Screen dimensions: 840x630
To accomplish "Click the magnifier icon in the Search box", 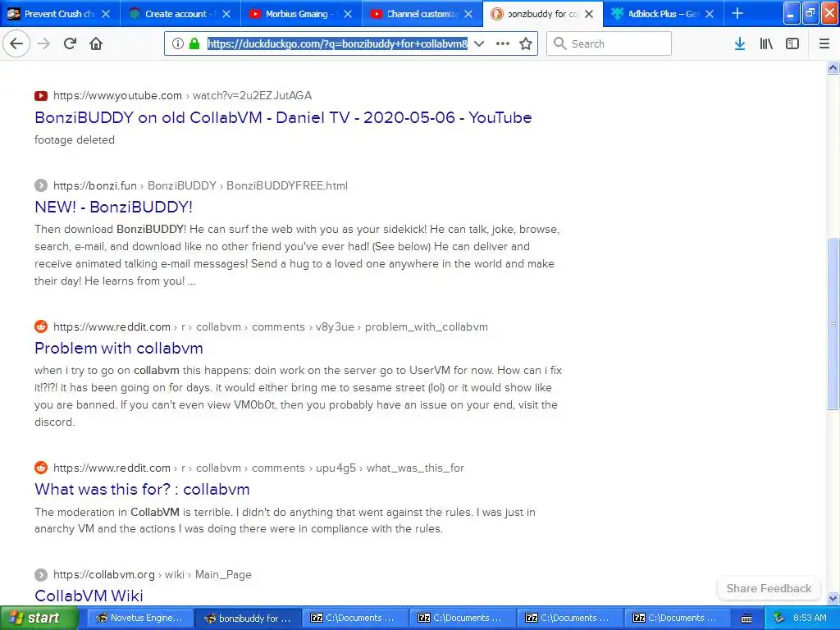I will (559, 43).
